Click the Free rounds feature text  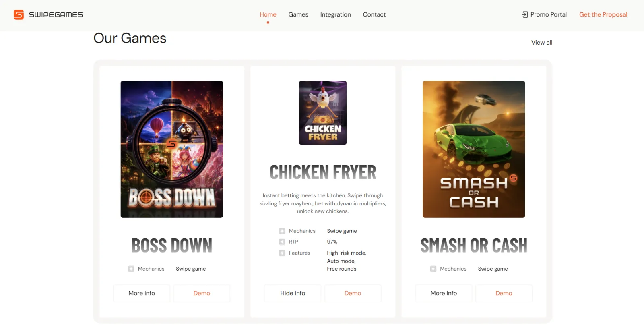click(x=342, y=269)
